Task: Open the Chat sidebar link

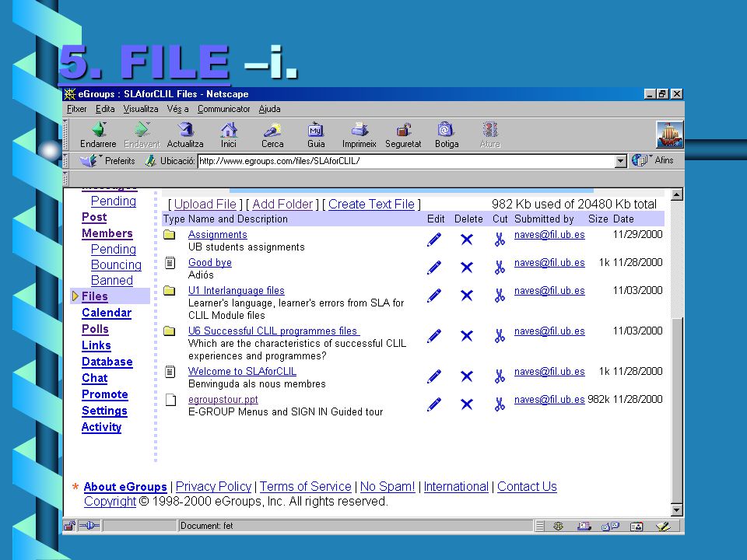Action: 95,378
